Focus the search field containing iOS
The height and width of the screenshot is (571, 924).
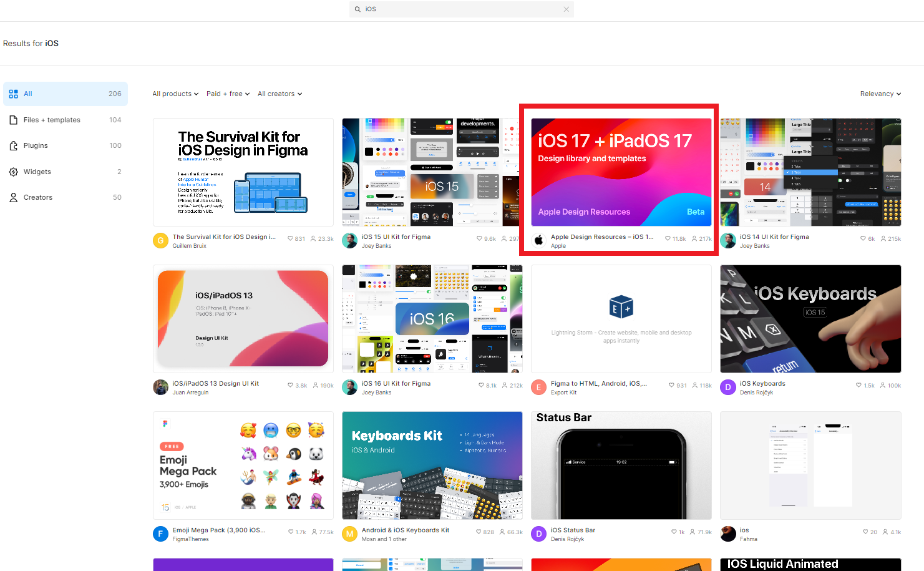462,9
